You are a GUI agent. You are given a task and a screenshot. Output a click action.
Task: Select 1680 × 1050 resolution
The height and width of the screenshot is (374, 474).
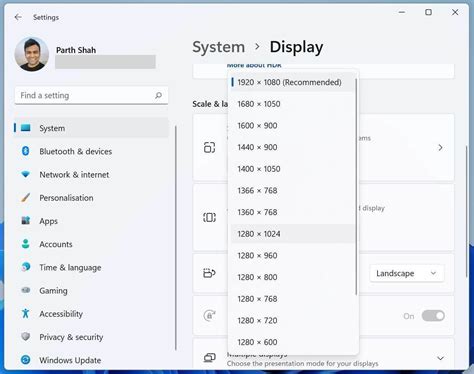(x=292, y=104)
